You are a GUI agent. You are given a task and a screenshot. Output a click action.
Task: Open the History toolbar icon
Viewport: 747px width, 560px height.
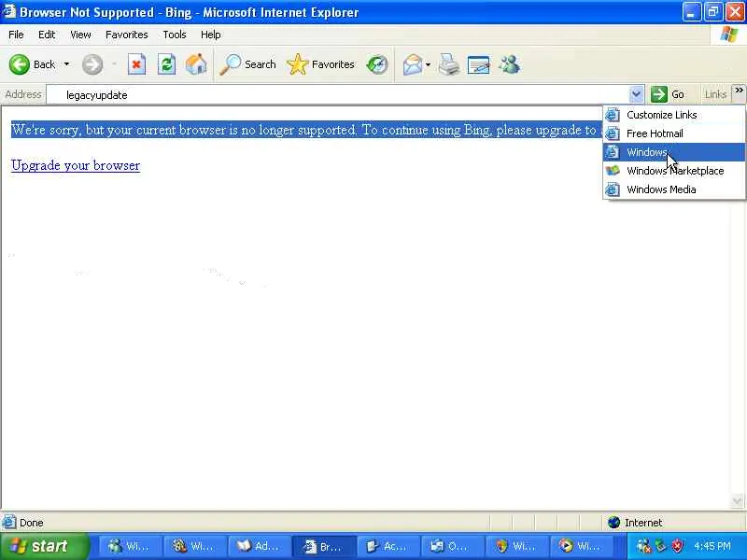[377, 64]
